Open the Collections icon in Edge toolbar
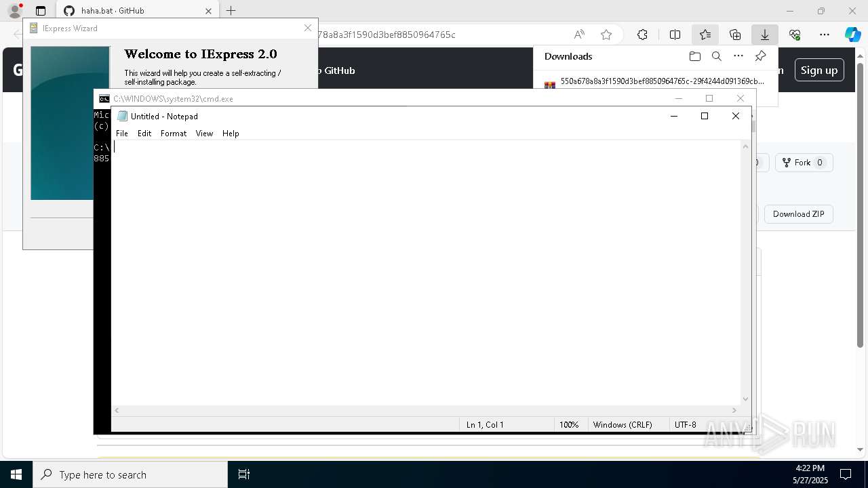Viewport: 868px width, 488px height. pyautogui.click(x=735, y=35)
